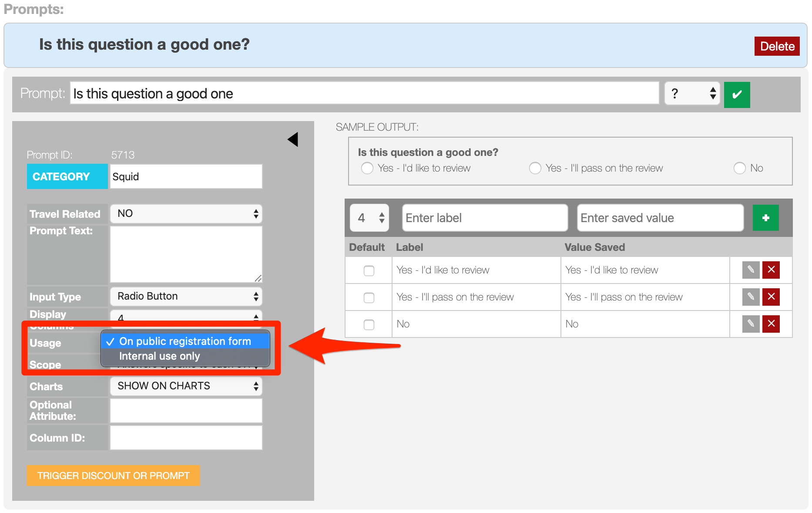
Task: Edit the 'No' option row
Action: 751,324
